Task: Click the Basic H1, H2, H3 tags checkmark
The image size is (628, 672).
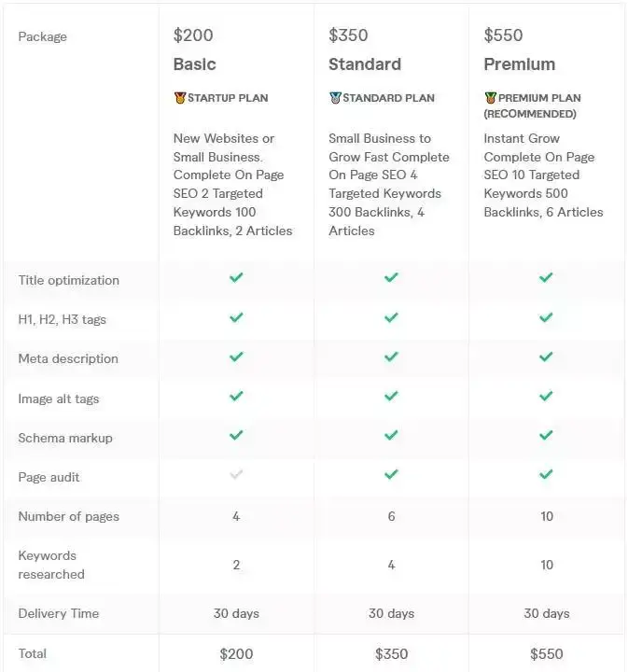Action: (x=236, y=317)
